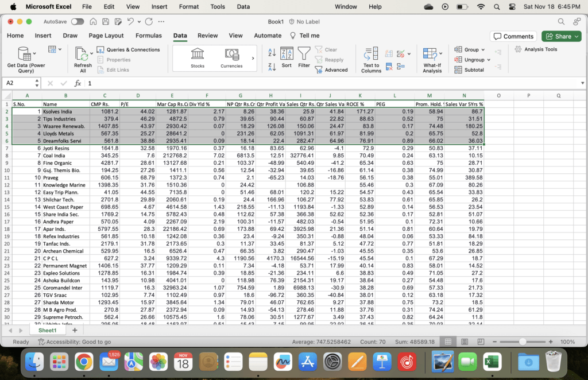Click the Share button
Viewport: 588px width, 380px height.
pos(561,36)
